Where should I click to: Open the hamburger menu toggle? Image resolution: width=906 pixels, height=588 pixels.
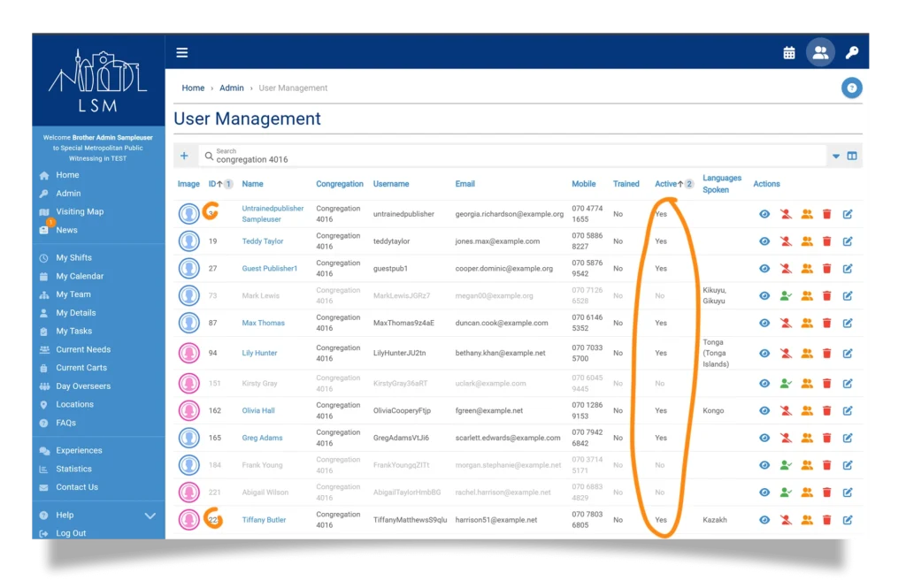tap(182, 53)
